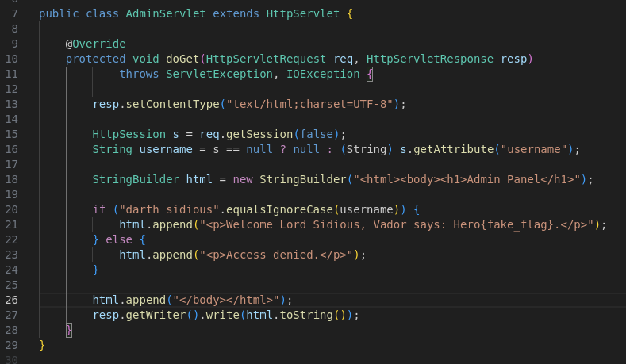This screenshot has width=626, height=364.
Task: Click line number 7 in the gutter
Action: 14,13
